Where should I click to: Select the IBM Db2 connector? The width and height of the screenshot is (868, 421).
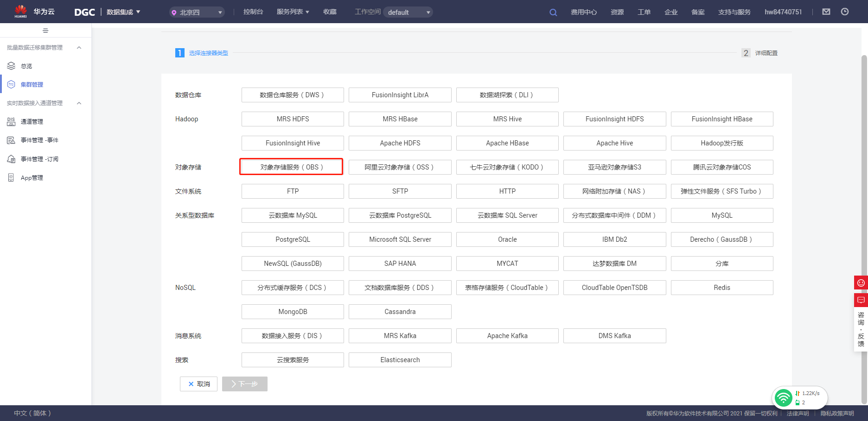point(614,239)
